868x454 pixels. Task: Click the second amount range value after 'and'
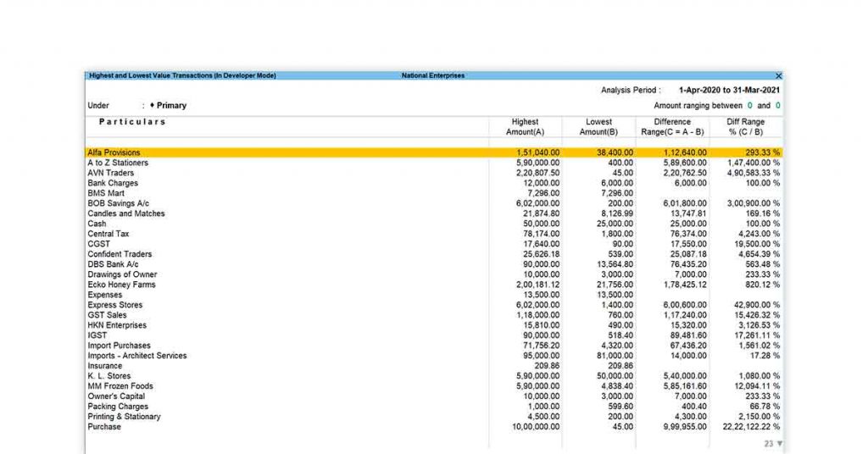tap(777, 106)
